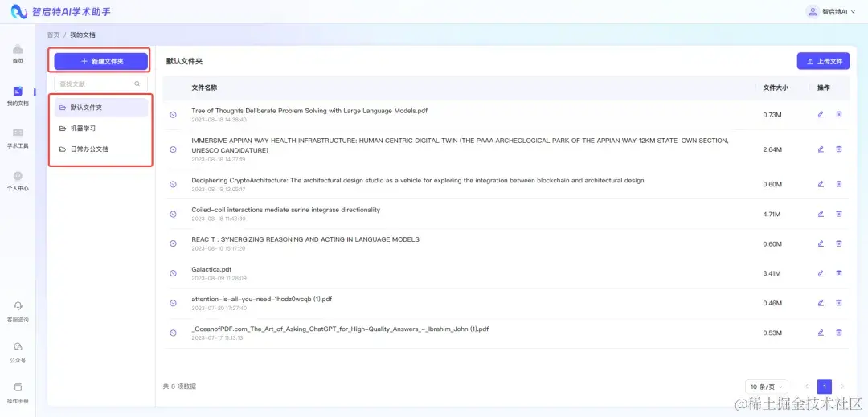The width and height of the screenshot is (868, 417).
Task: Delete the Deciphering CryptoArchitecture file
Action: [838, 184]
